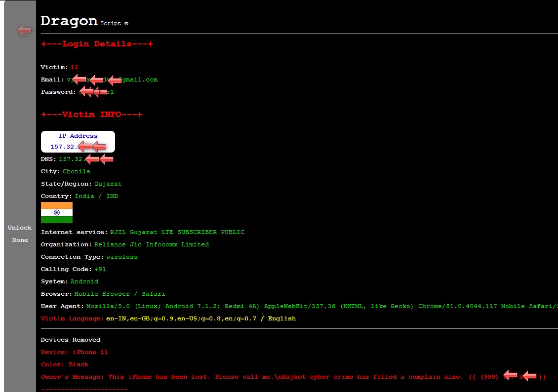Click the country value "India / IND"
Image resolution: width=558 pixels, height=392 pixels.
[x=96, y=196]
